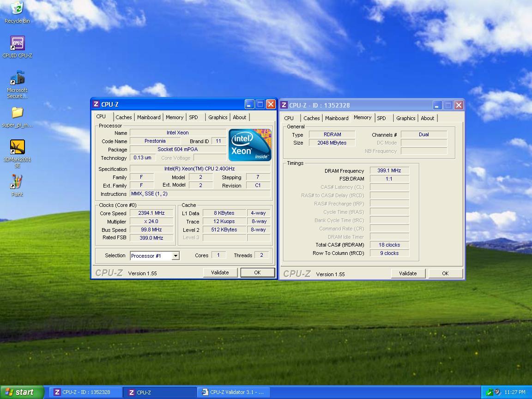Click L1 Data value 8 KBytes
This screenshot has height=399, width=532.
[224, 213]
